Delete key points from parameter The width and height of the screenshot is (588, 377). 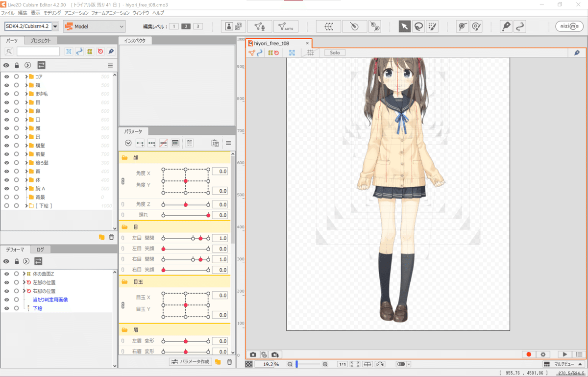coord(164,143)
